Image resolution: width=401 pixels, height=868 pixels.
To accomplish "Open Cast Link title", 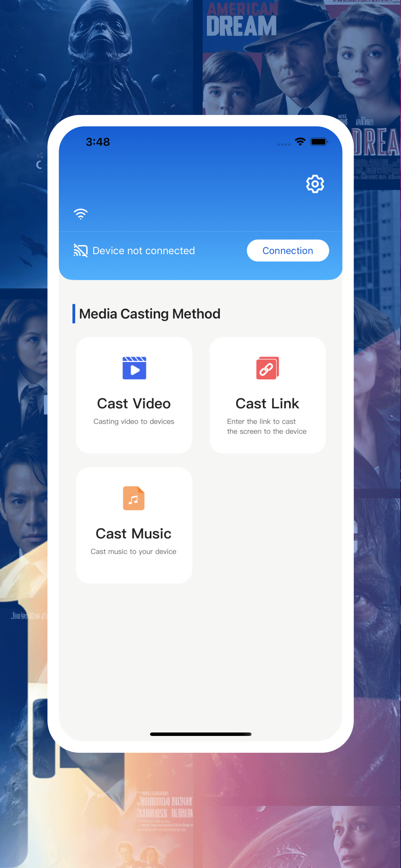I will [x=267, y=403].
